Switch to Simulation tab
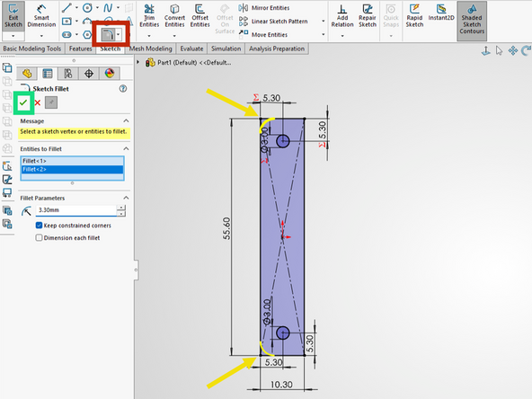 coord(226,49)
